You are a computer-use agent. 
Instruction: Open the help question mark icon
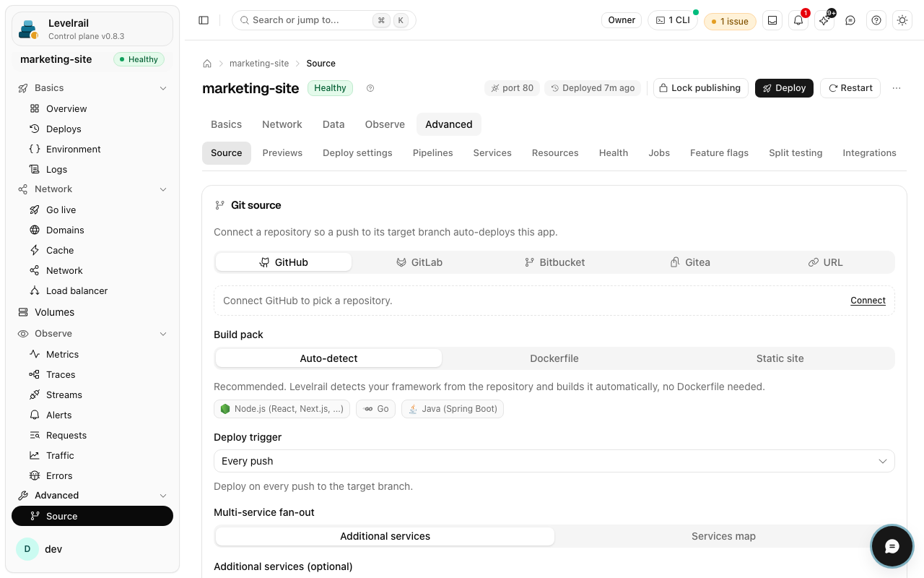pos(876,20)
